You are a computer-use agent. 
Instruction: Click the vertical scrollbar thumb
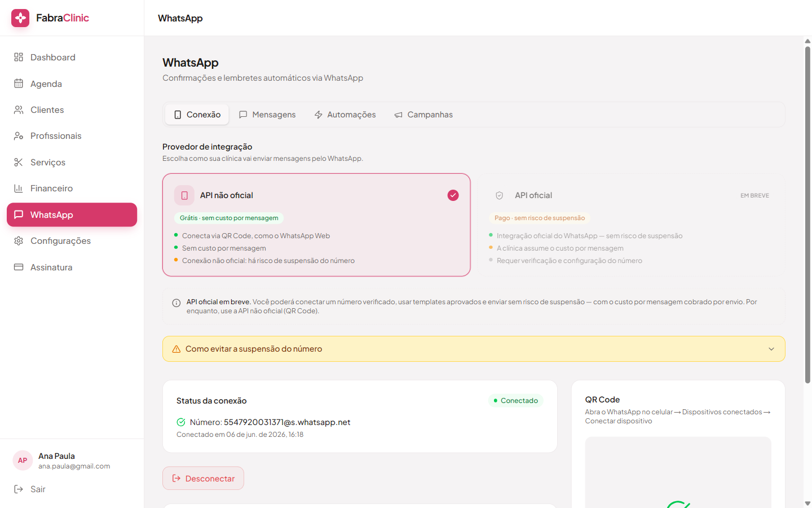tap(807, 214)
